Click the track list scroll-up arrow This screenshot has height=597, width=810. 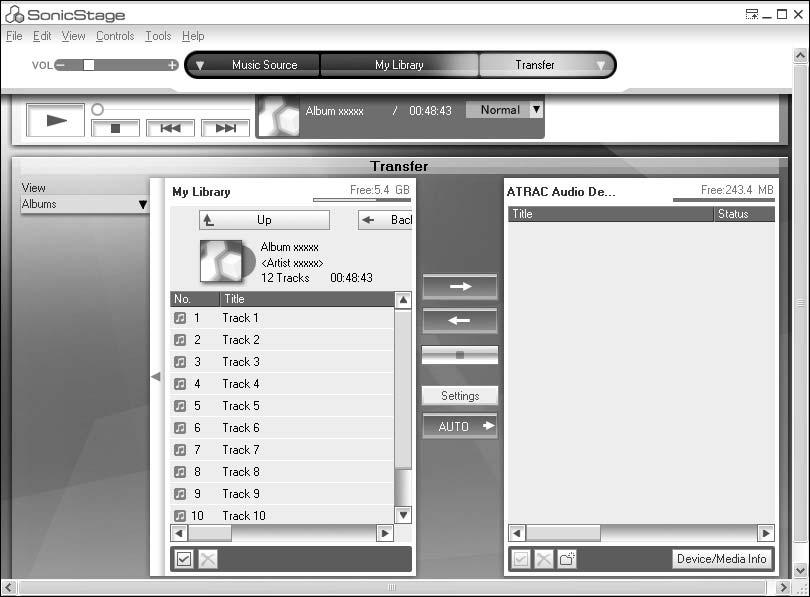click(x=403, y=300)
